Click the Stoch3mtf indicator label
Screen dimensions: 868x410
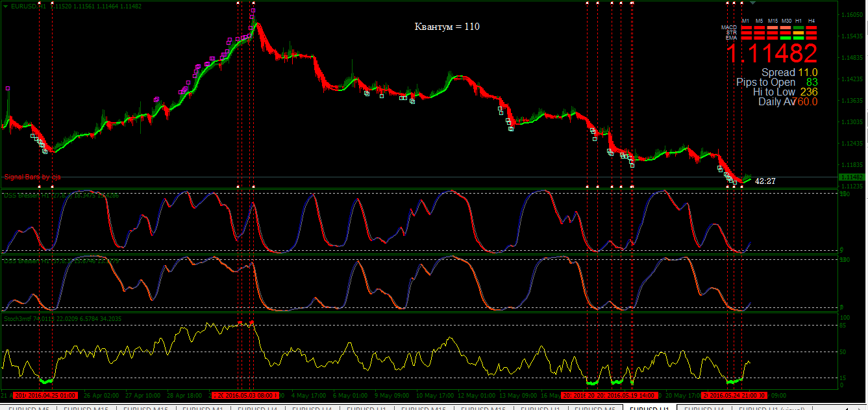click(x=62, y=318)
